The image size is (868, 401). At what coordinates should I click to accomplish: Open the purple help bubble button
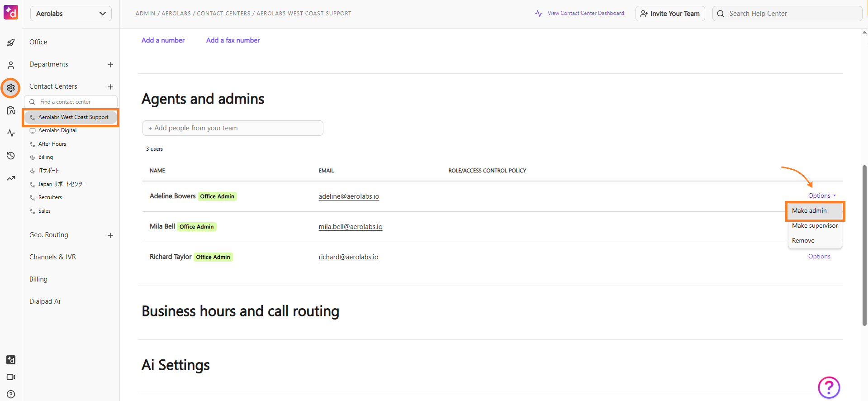[x=829, y=387]
